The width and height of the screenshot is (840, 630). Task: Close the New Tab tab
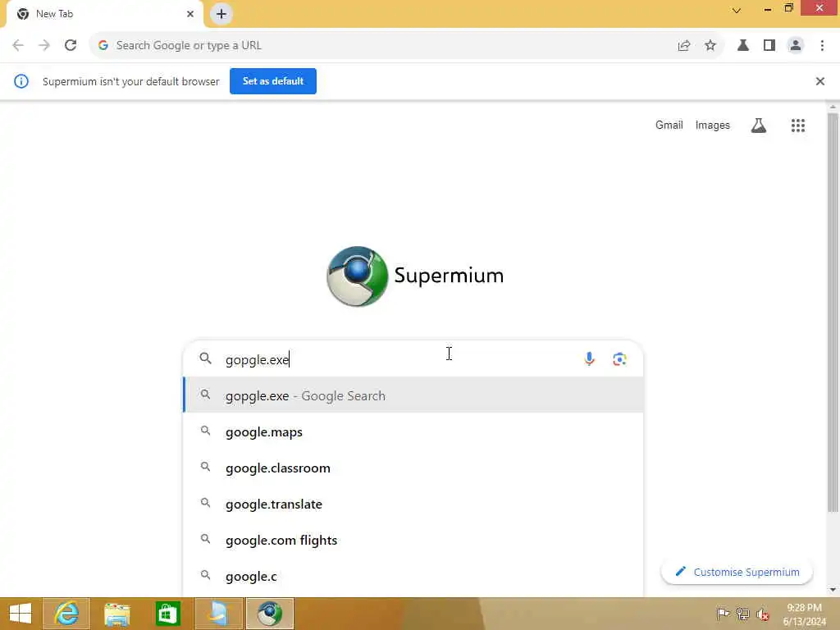190,14
